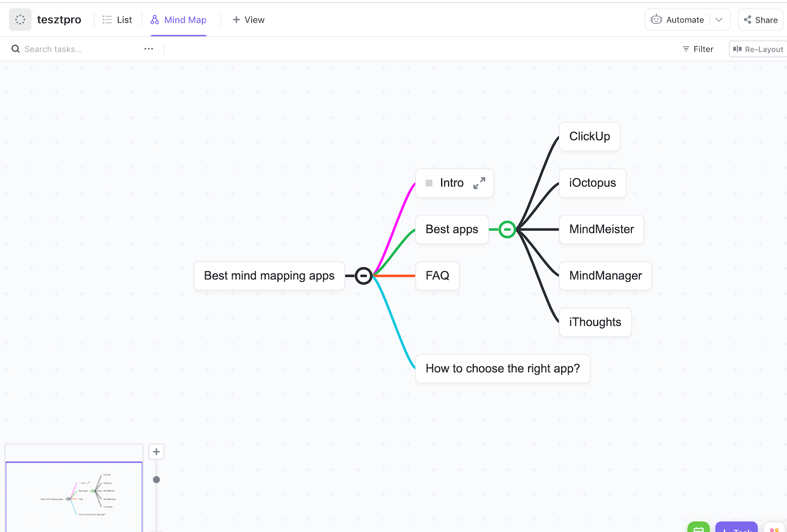Click the List view icon
The image size is (787, 532).
(x=107, y=20)
